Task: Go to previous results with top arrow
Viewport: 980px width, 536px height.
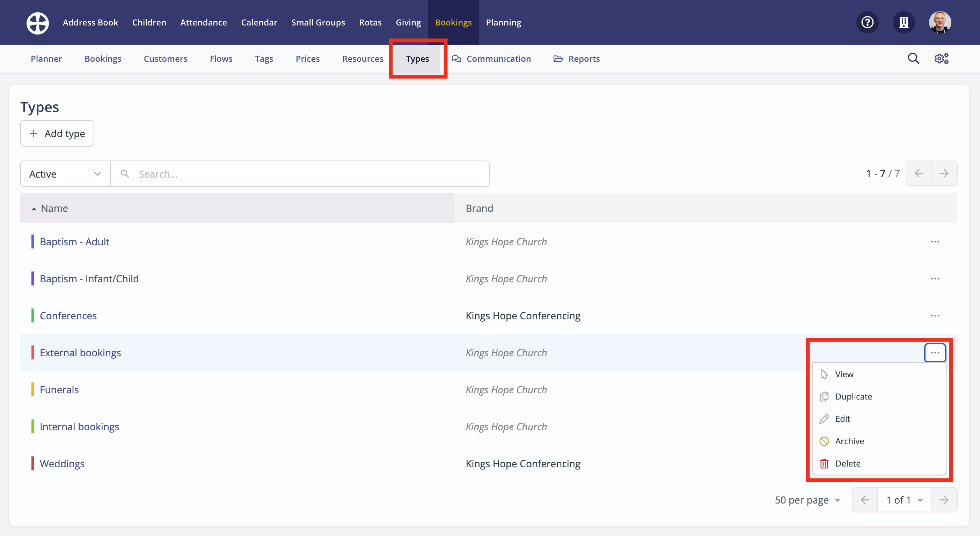Action: (x=919, y=173)
